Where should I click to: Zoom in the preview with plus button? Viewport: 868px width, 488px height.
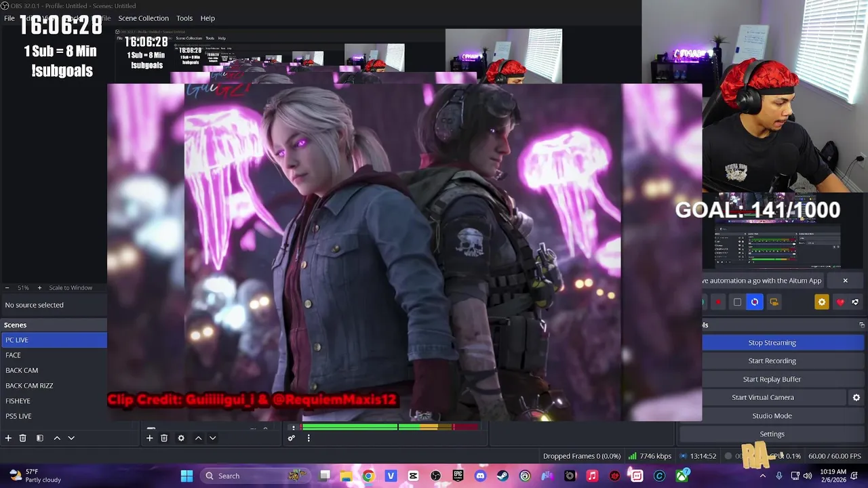[x=39, y=288]
